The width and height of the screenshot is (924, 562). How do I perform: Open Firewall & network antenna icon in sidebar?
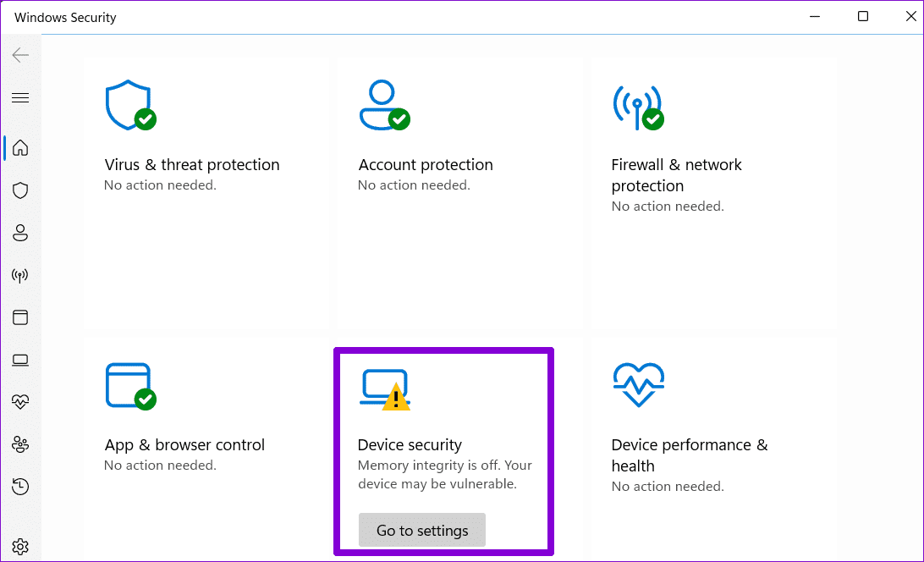[x=20, y=275]
